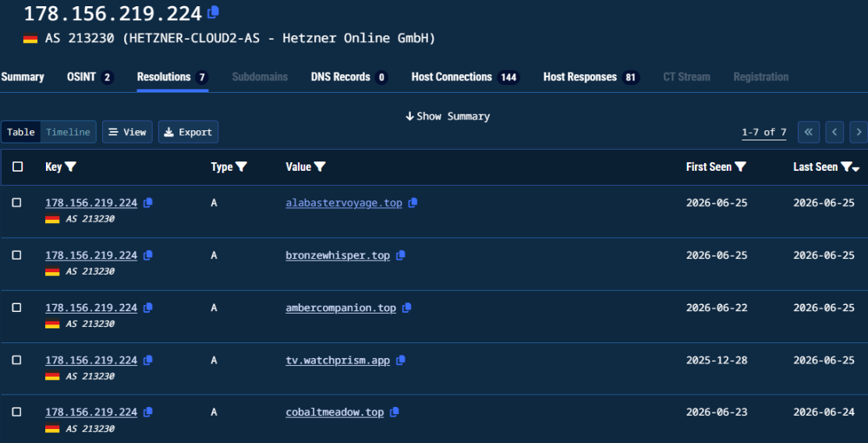Click the AS 213230 HETZNER-CLOUD2-AS heading
The width and height of the screenshot is (868, 443).
click(x=239, y=39)
